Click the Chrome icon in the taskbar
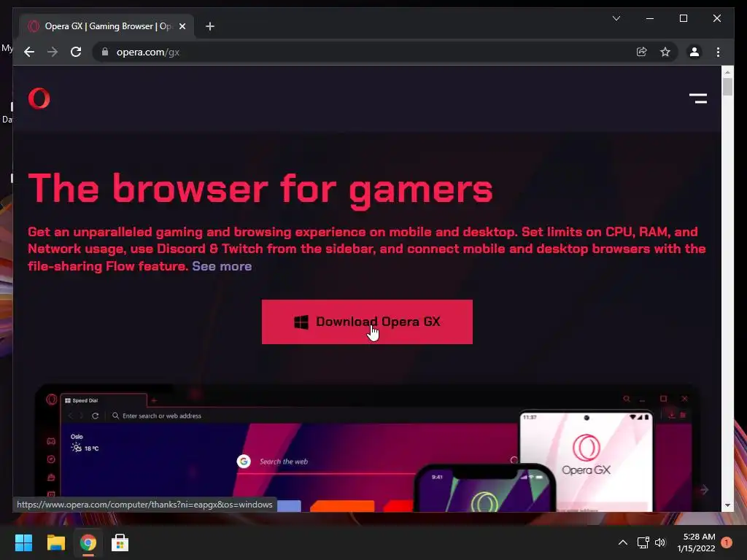This screenshot has width=747, height=560. (88, 542)
